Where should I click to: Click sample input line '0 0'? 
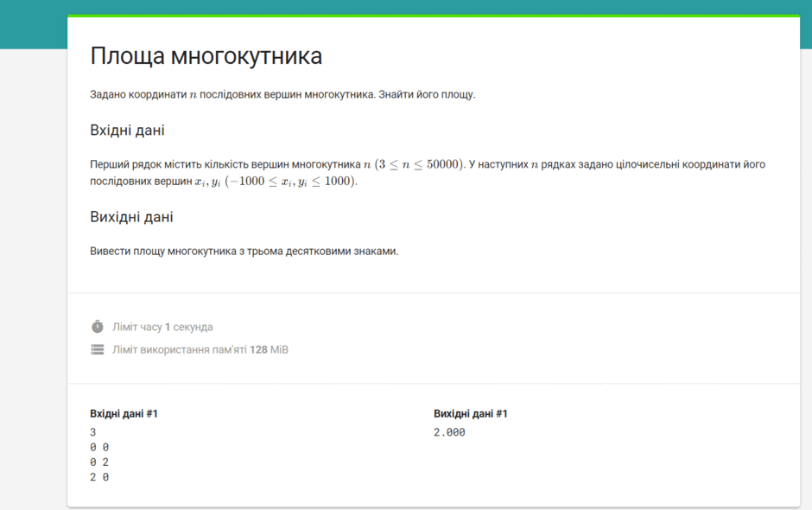[x=99, y=447]
